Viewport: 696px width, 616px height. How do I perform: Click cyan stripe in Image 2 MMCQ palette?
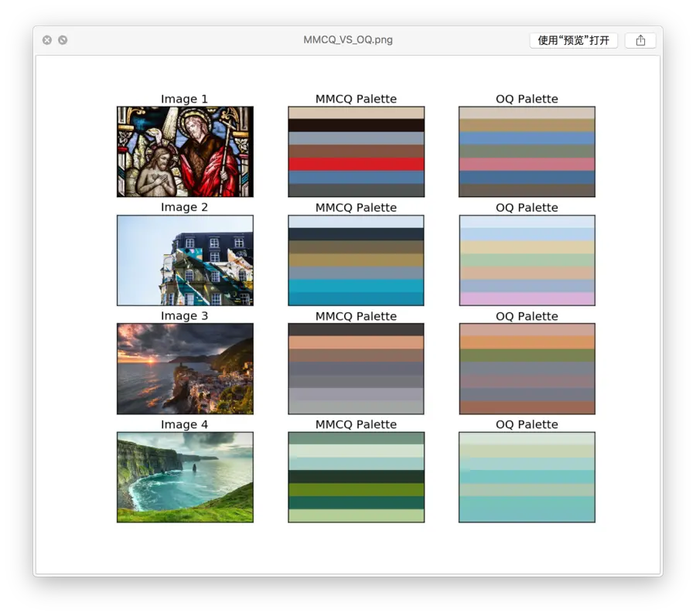click(x=356, y=286)
